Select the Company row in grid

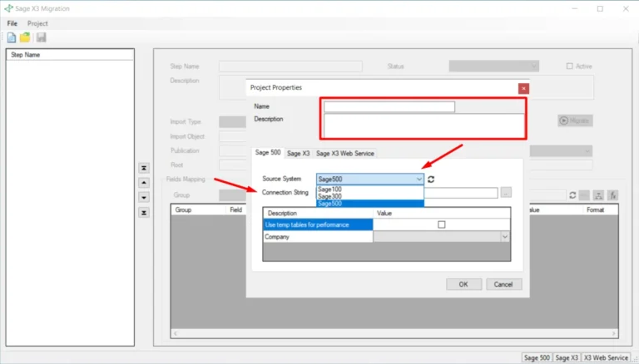318,237
